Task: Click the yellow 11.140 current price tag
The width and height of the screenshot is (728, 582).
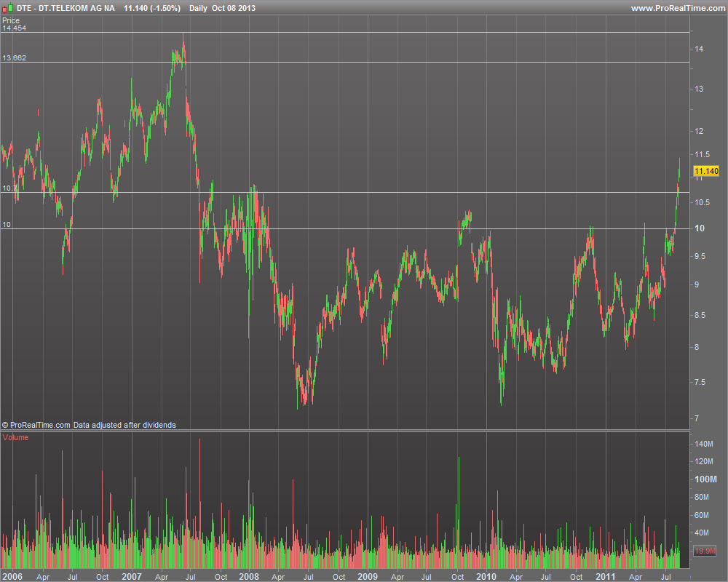Action: click(706, 172)
